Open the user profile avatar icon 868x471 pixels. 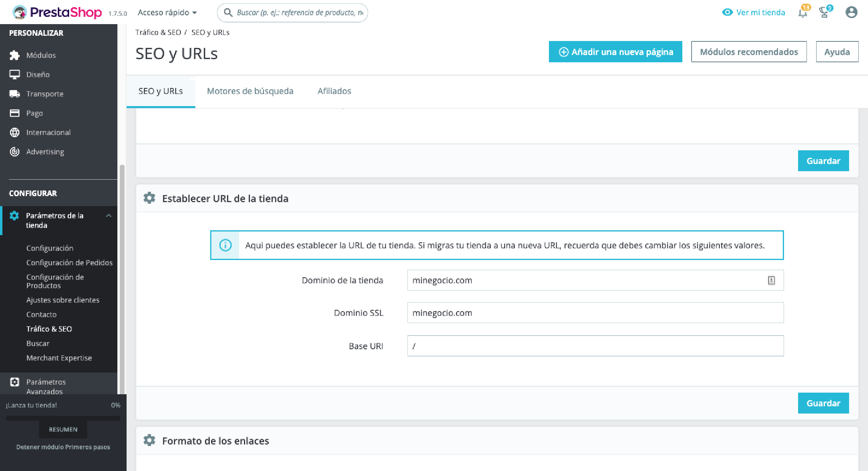point(851,12)
